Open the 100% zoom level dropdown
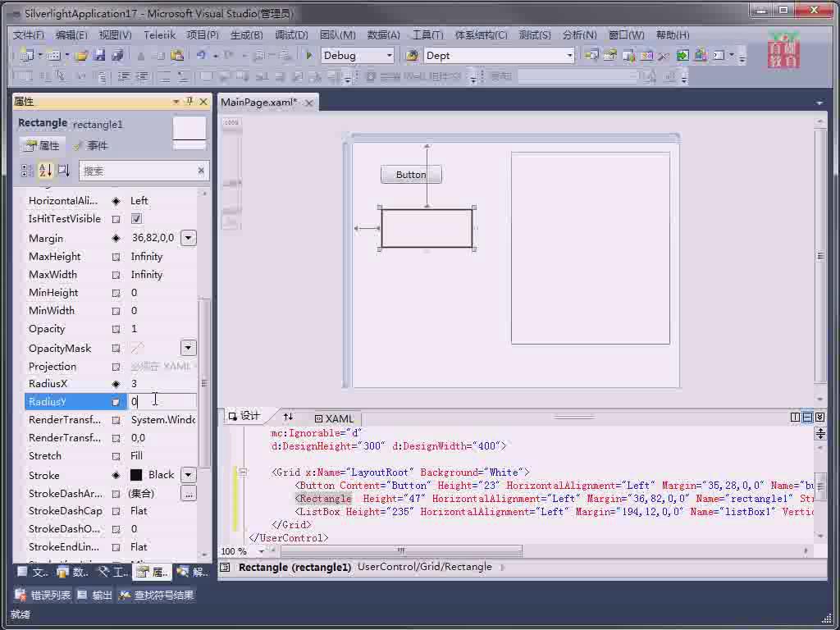840x630 pixels. tap(262, 551)
